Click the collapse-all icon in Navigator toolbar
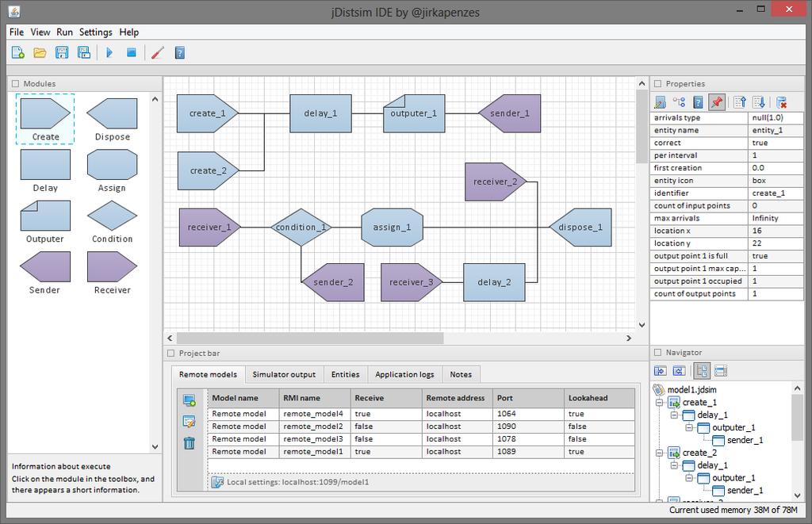 [x=679, y=371]
